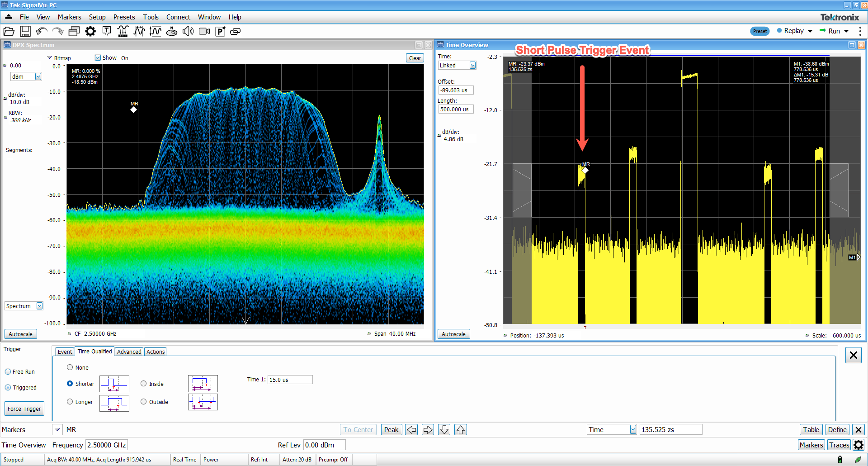The image size is (868, 466).
Task: Open settings with the gear toolbar icon
Action: 90,31
